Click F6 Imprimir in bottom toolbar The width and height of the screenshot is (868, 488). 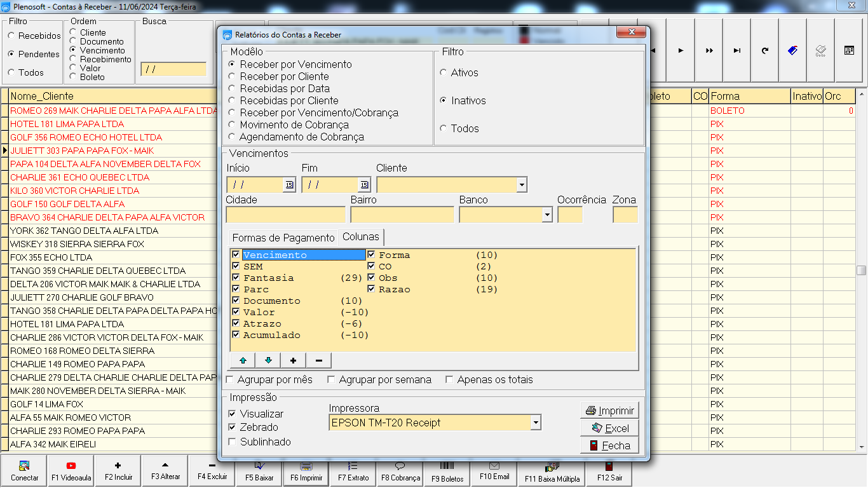point(306,471)
